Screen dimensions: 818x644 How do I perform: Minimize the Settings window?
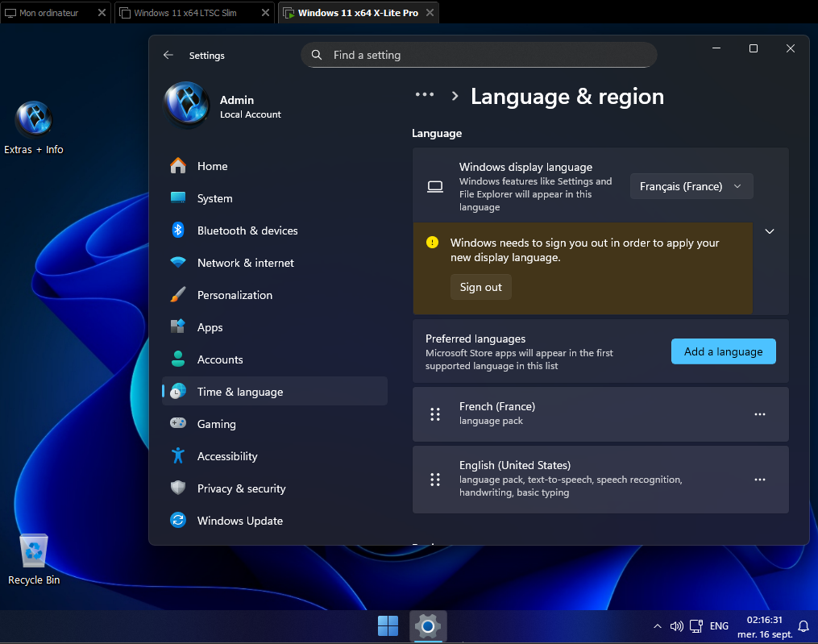[716, 48]
